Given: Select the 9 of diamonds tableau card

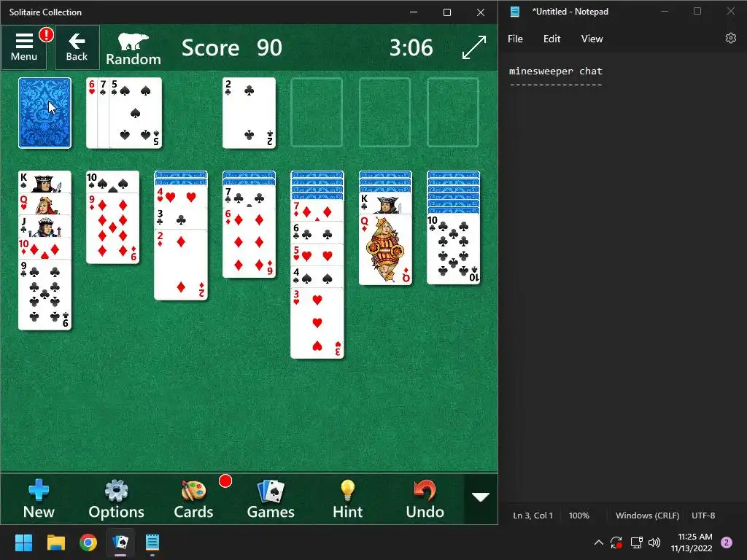Looking at the screenshot, I should pos(113,228).
